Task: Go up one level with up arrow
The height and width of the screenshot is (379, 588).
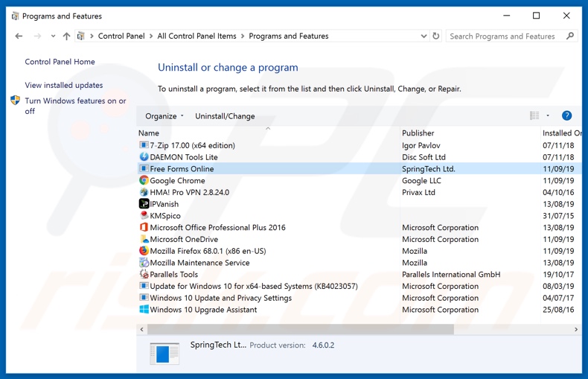Action: point(66,36)
